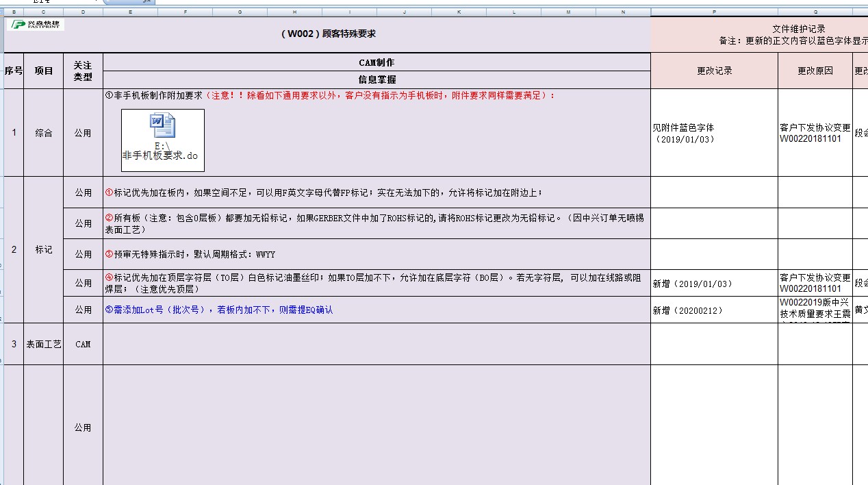868x485 pixels.
Task: Select the cell starting ①标记优先加在板内
Action: [x=376, y=192]
